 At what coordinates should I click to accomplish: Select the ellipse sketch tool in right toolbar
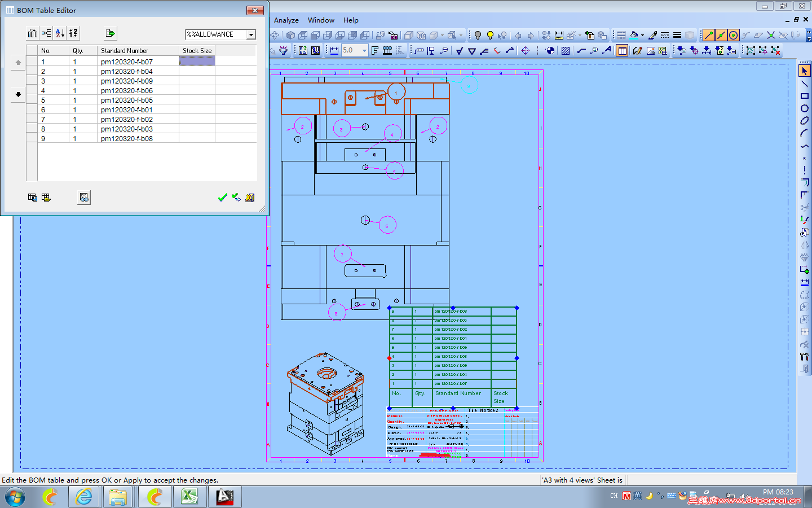click(805, 121)
